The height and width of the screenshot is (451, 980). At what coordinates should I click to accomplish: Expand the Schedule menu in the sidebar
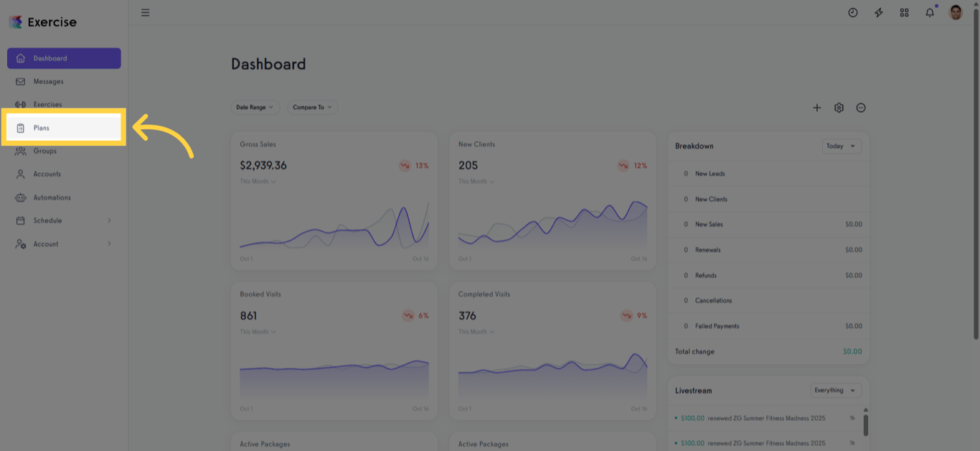coord(47,220)
